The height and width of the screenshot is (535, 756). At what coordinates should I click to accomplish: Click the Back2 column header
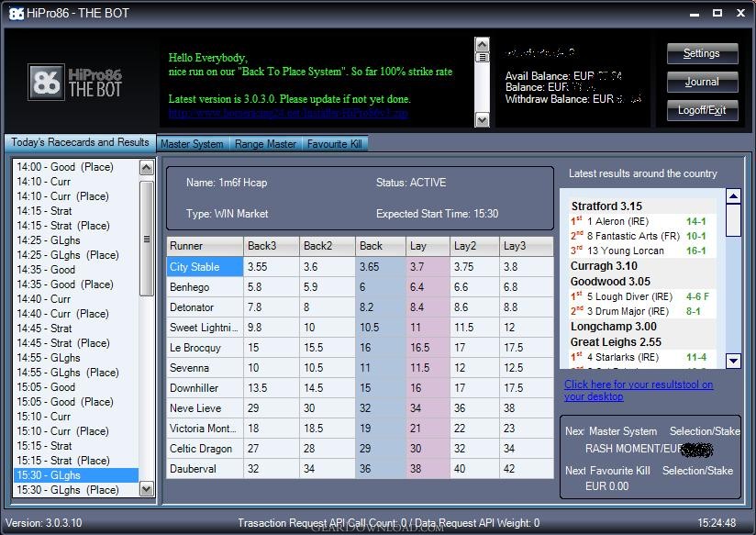click(328, 246)
